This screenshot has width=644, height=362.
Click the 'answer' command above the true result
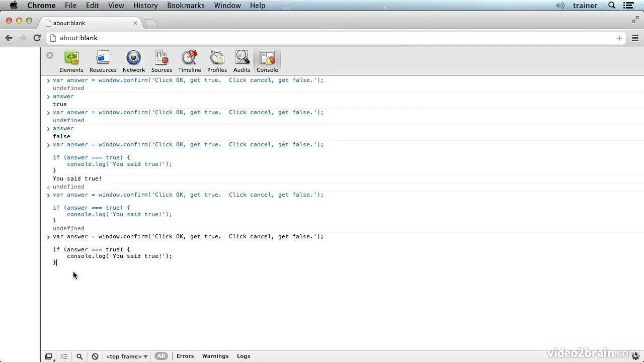click(63, 96)
